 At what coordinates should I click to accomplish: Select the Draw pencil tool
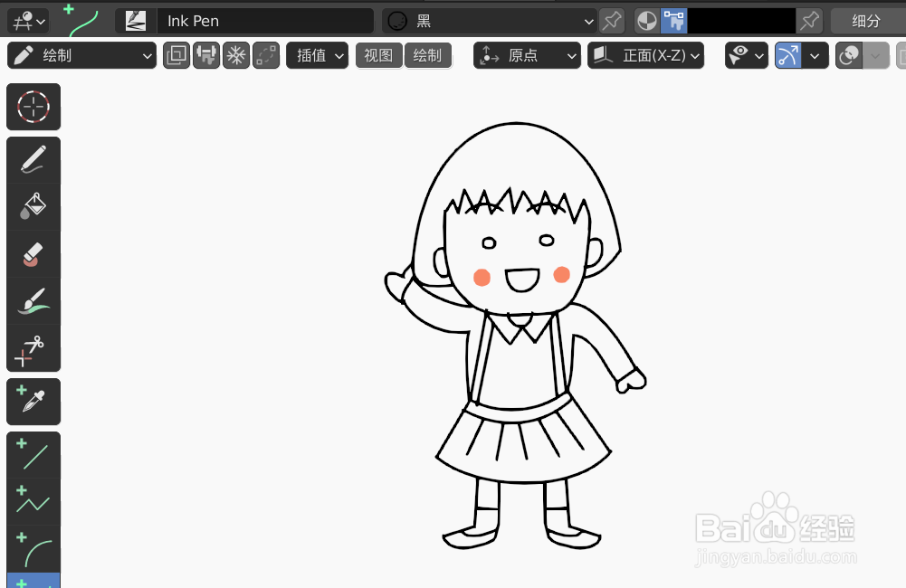pos(33,160)
